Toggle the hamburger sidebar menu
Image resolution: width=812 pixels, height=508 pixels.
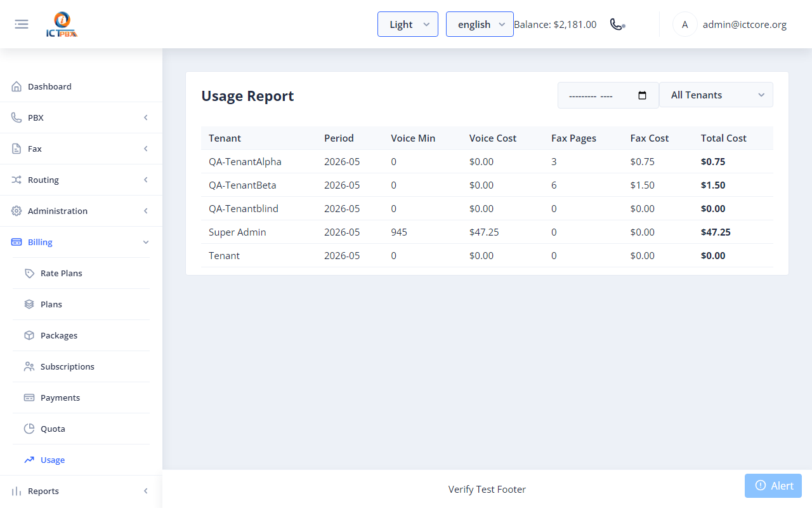22,24
